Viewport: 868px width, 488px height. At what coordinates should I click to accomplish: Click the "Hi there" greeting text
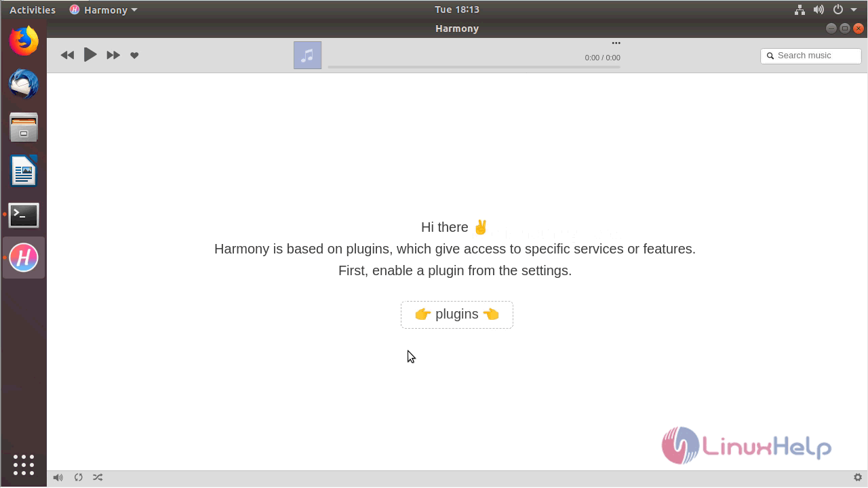(x=445, y=227)
